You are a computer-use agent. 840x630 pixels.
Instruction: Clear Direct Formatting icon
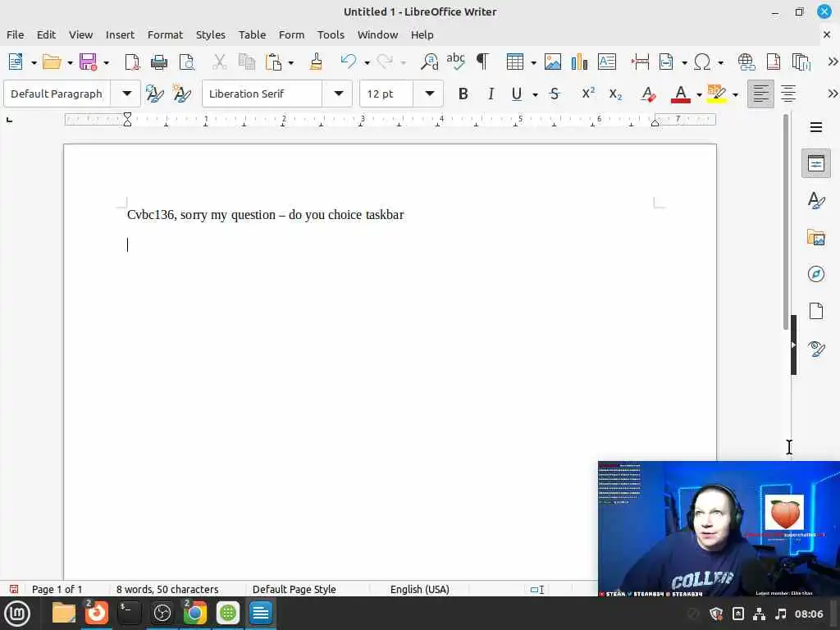(648, 94)
